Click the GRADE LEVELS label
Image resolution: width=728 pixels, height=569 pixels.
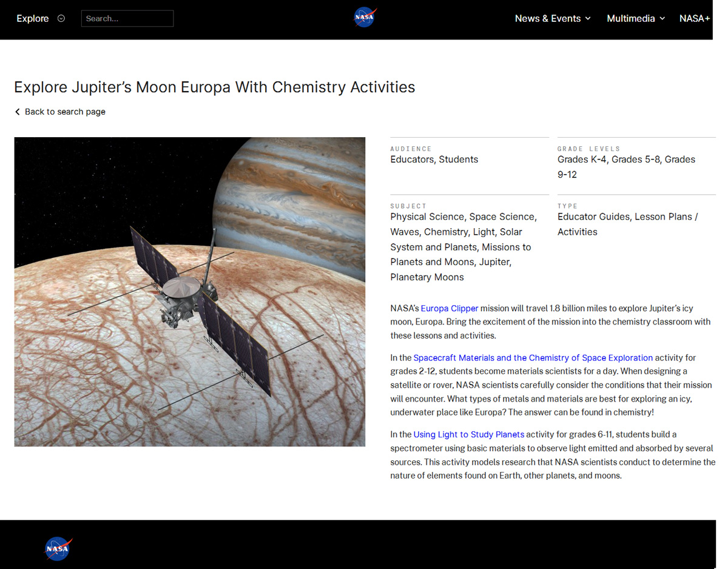click(x=589, y=149)
